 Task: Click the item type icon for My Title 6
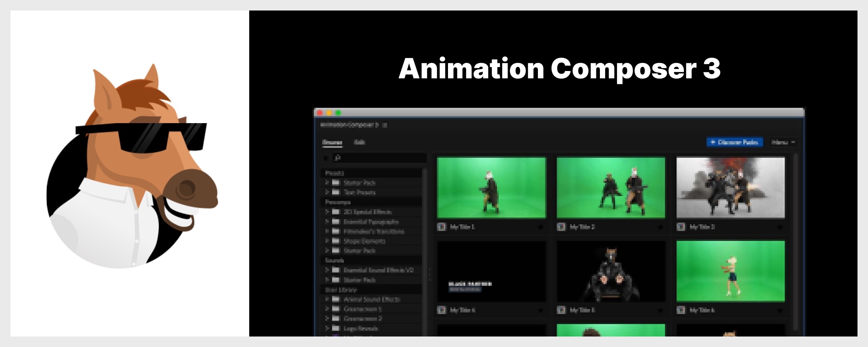681,310
